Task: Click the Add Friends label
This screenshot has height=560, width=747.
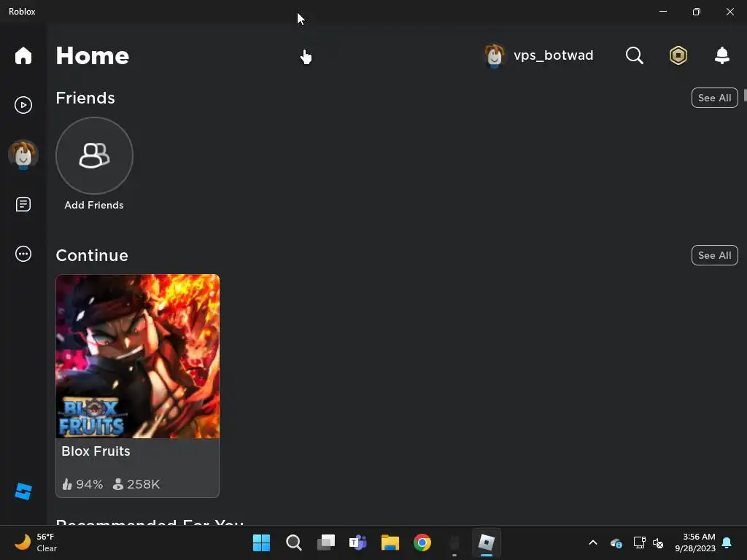Action: [94, 205]
